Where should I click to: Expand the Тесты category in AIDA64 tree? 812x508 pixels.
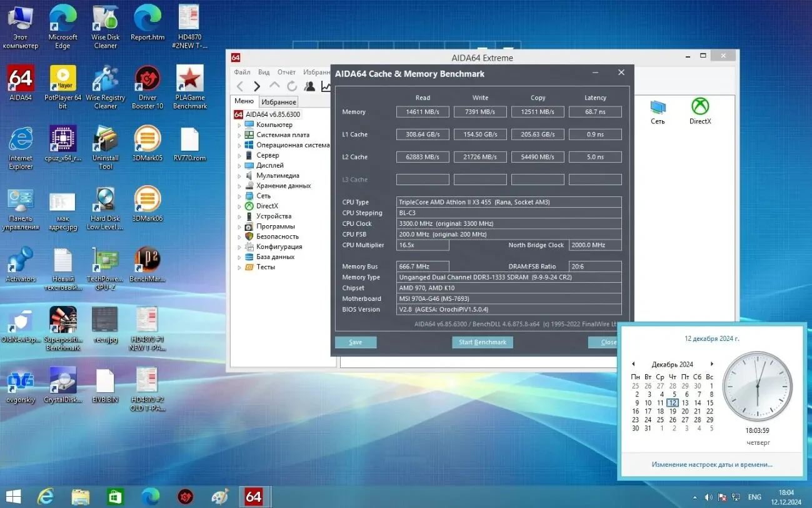coord(239,267)
